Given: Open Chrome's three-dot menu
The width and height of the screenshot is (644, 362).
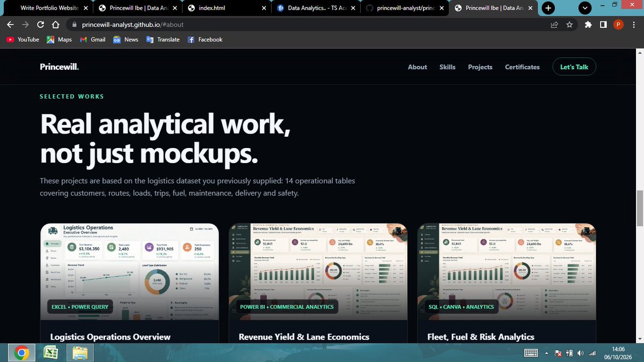Looking at the screenshot, I should coord(633,25).
